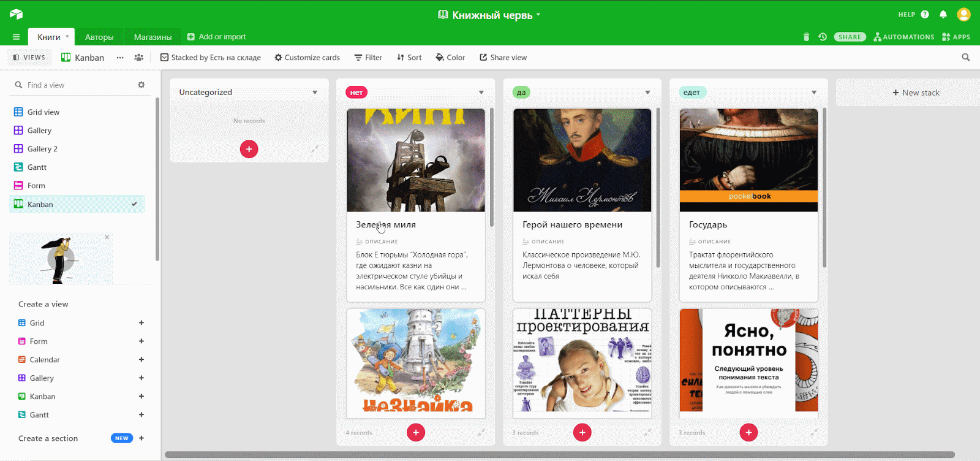This screenshot has height=461, width=980.
Task: Open the Государь card
Action: pos(748,205)
